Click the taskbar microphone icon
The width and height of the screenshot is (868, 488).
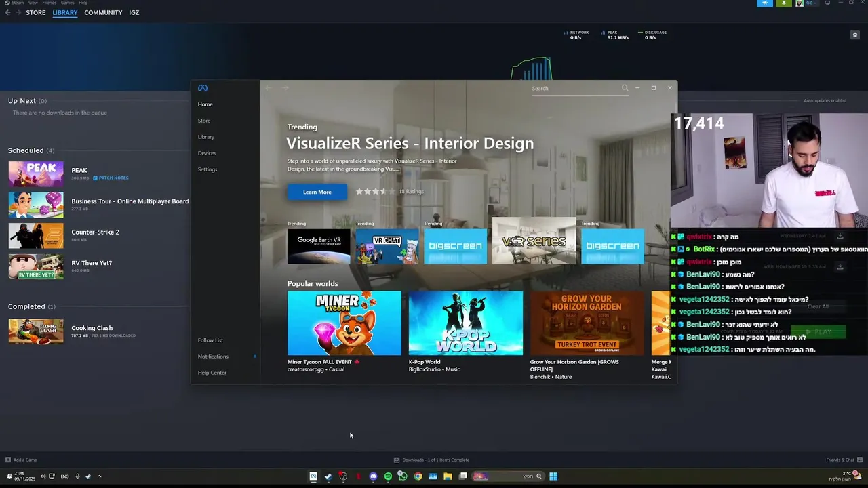click(x=77, y=476)
